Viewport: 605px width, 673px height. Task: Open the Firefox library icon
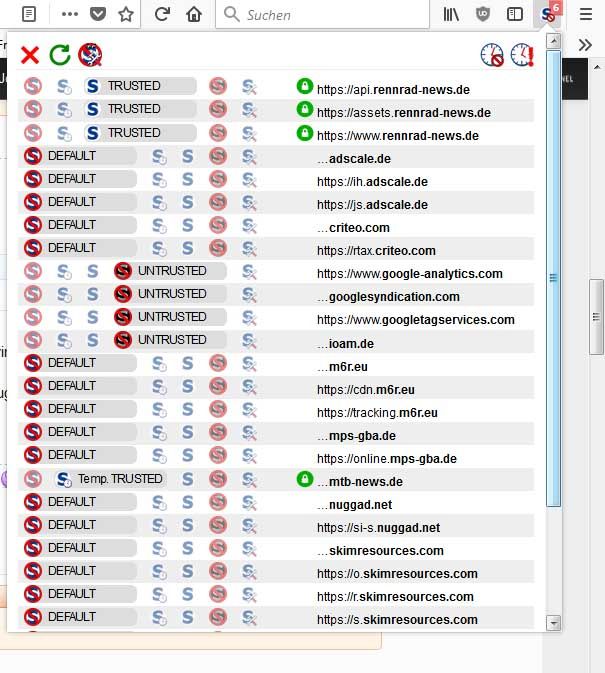coord(451,15)
